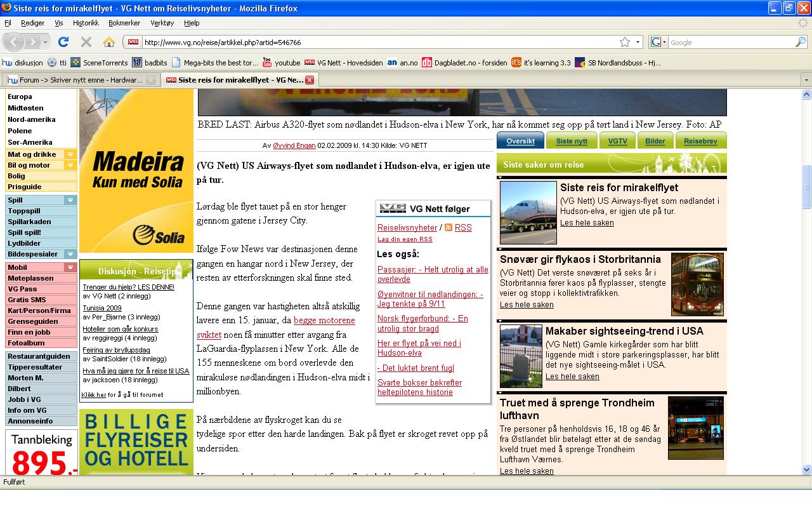
Task: Expand the 'Spill' sidebar arrow
Action: coord(70,200)
